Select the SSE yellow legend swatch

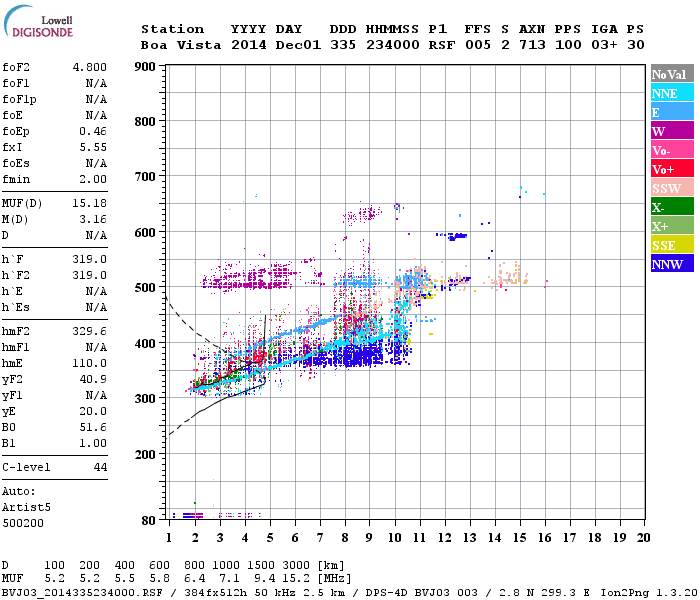click(x=672, y=245)
